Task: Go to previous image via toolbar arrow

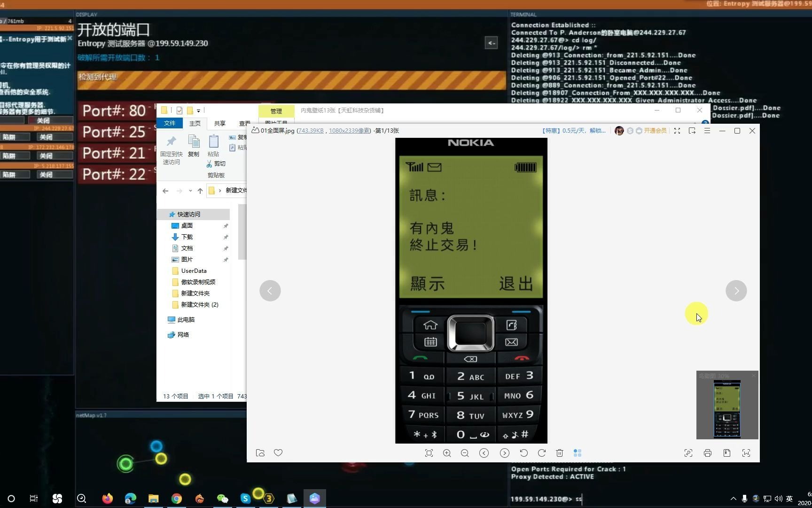Action: tap(484, 453)
